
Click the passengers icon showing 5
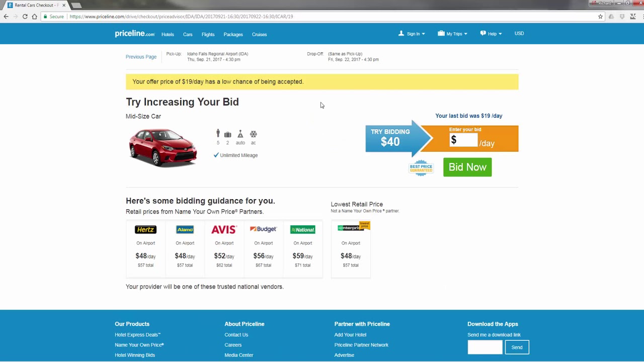218,133
